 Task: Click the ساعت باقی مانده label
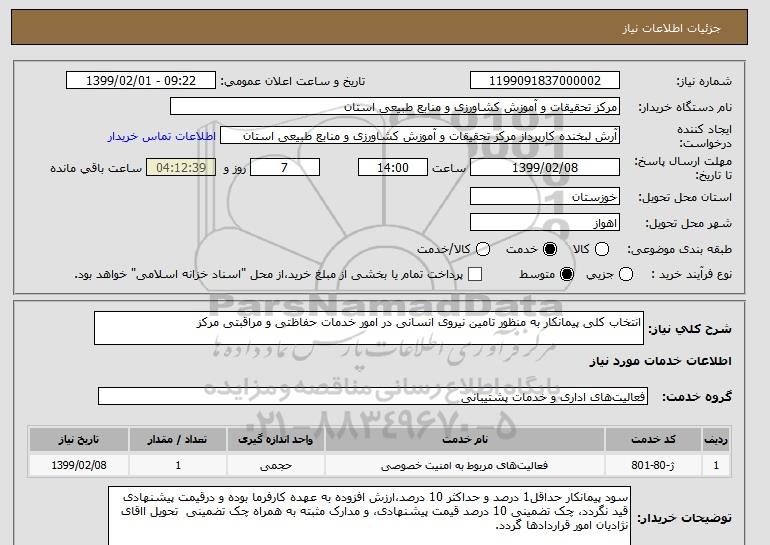point(96,168)
